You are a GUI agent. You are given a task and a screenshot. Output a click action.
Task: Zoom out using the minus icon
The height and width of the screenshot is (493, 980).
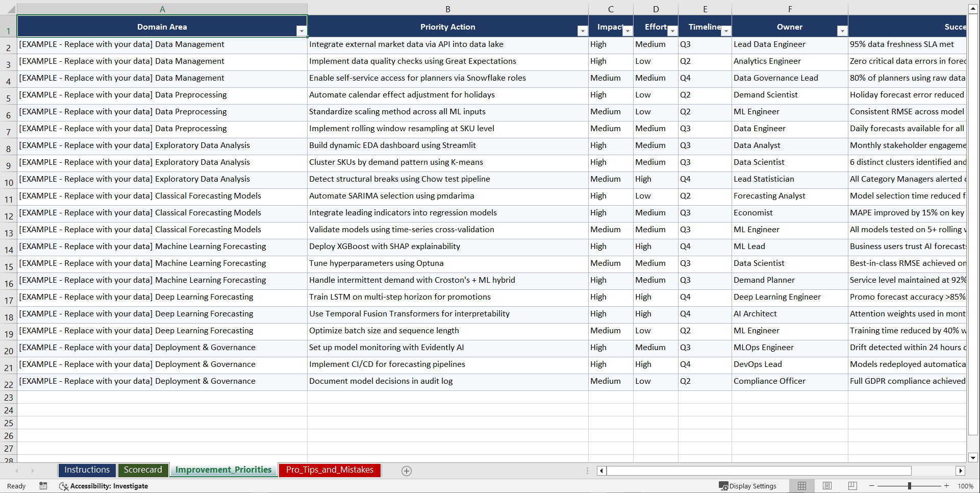[872, 486]
